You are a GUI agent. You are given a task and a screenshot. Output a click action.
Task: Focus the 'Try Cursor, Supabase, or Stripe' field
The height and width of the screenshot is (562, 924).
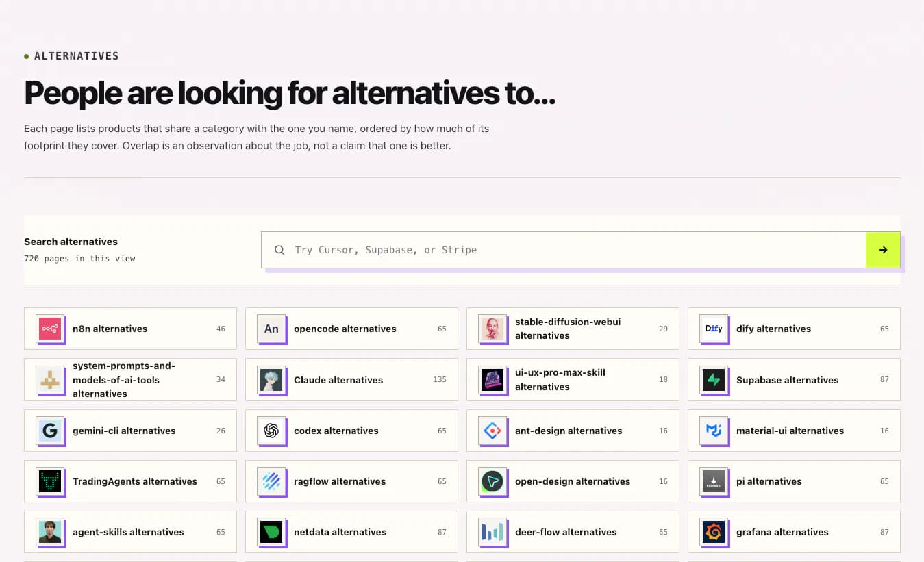pos(563,250)
